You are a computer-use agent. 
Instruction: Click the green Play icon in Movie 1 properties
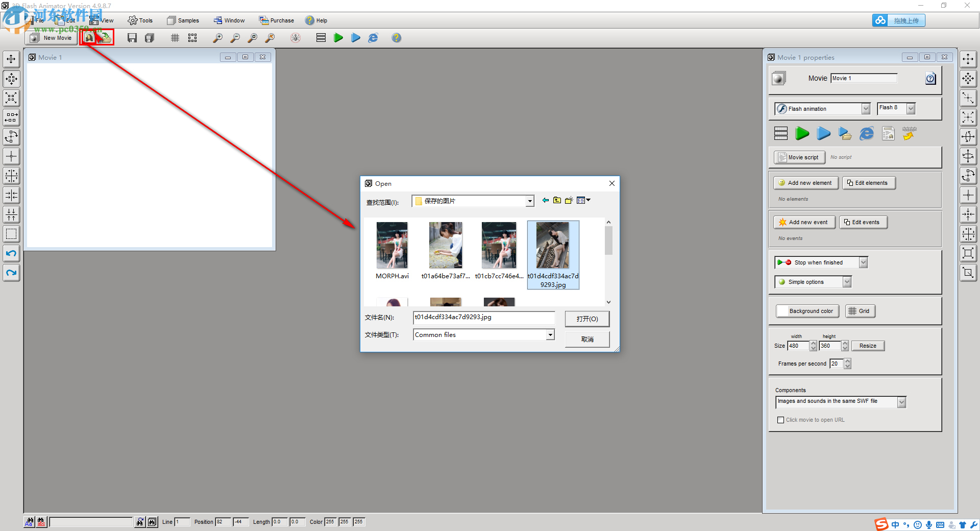(802, 133)
